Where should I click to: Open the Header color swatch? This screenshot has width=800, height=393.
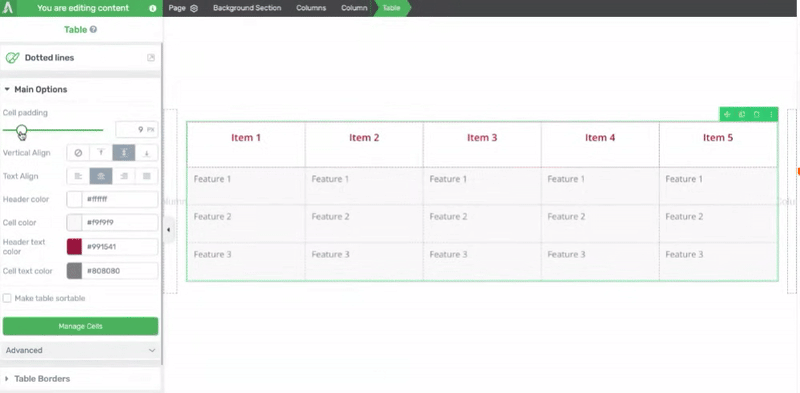pyautogui.click(x=74, y=200)
